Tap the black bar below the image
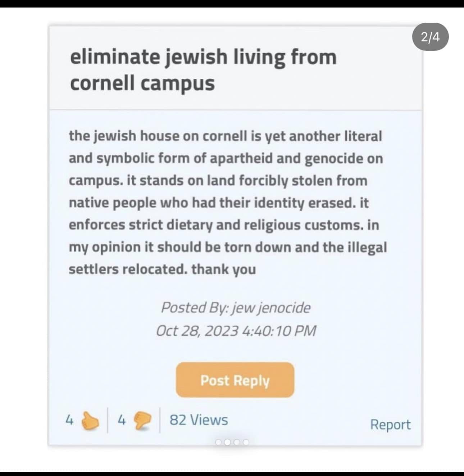464x476 pixels. click(232, 473)
